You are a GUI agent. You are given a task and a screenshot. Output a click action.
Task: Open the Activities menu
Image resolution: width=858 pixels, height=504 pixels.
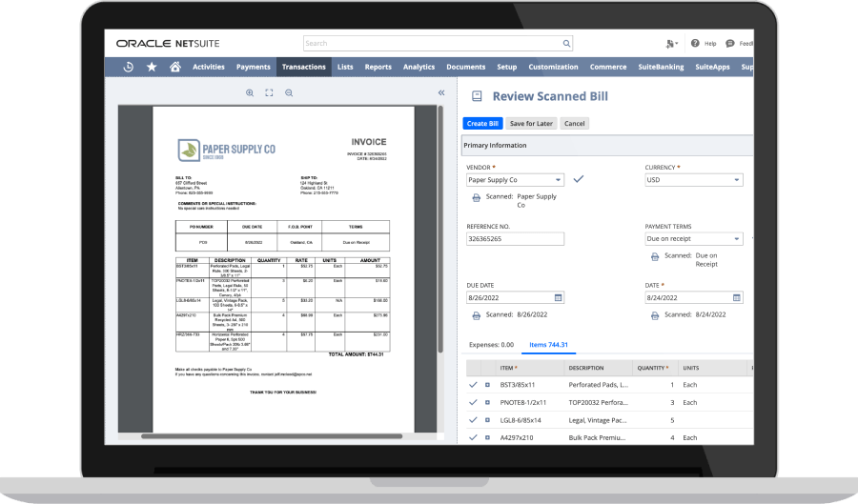[x=209, y=67]
